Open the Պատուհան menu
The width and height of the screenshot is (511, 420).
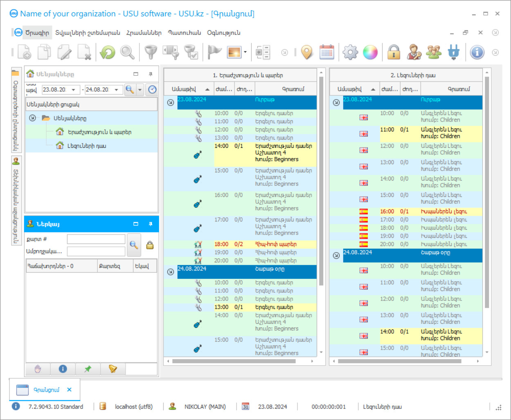point(185,33)
